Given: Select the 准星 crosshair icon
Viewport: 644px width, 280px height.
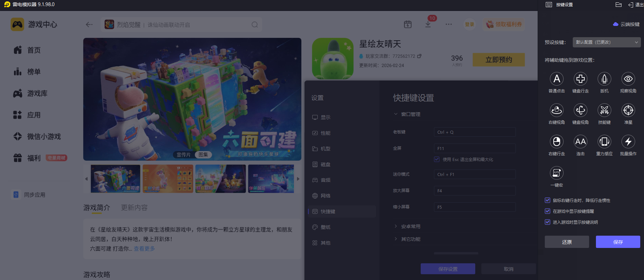Looking at the screenshot, I should (628, 110).
